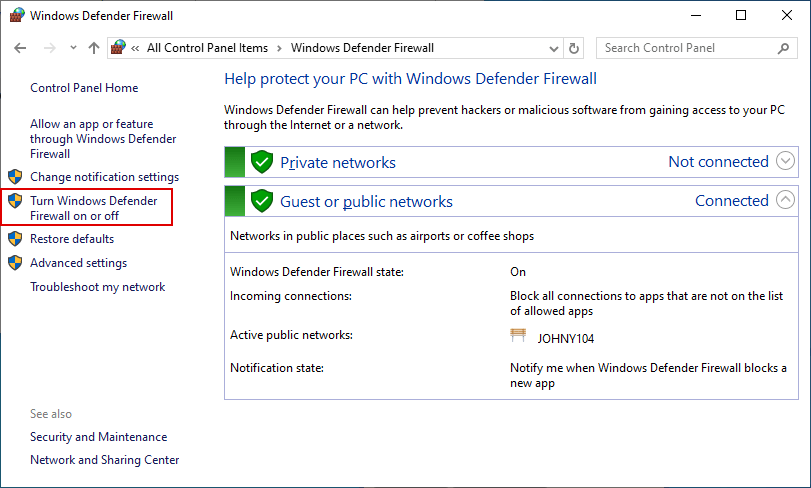Click the search magnifier icon
This screenshot has height=488, width=811.
[784, 48]
